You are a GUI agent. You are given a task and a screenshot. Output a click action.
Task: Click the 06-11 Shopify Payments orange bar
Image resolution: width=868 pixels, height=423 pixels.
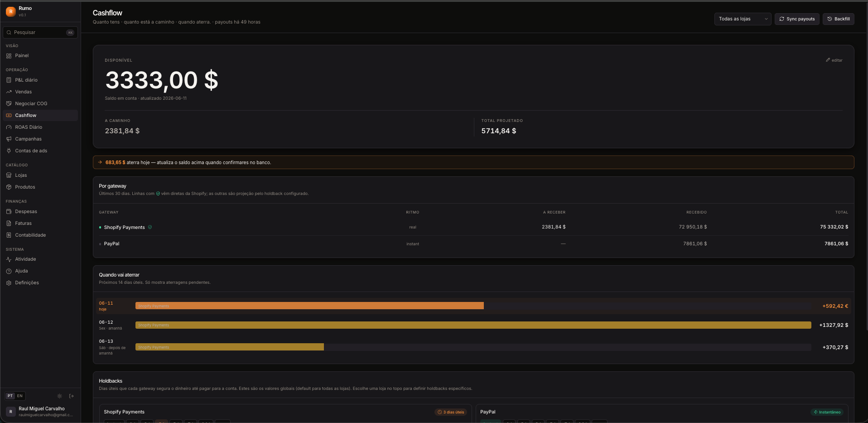(309, 306)
